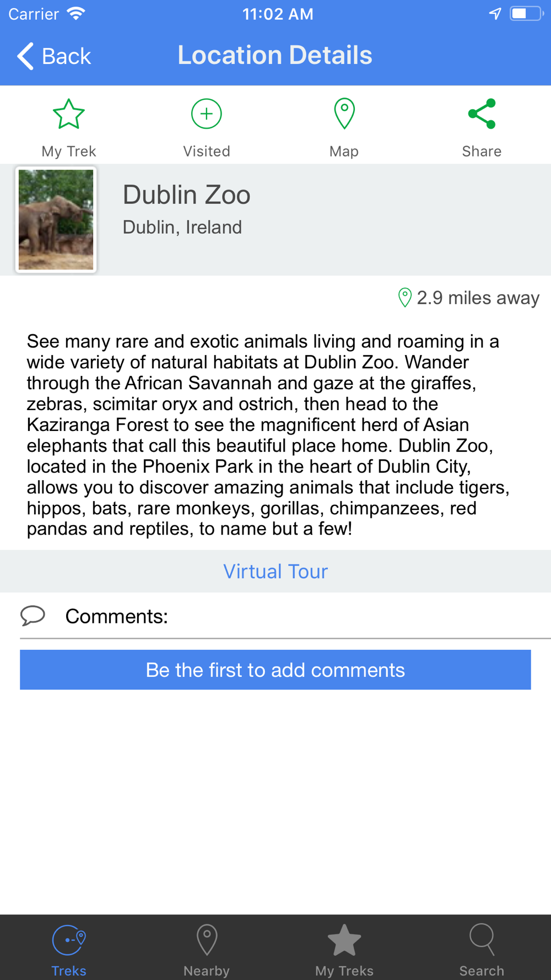Viewport: 551px width, 980px height.
Task: Tap the green distance pin icon
Action: (x=404, y=298)
